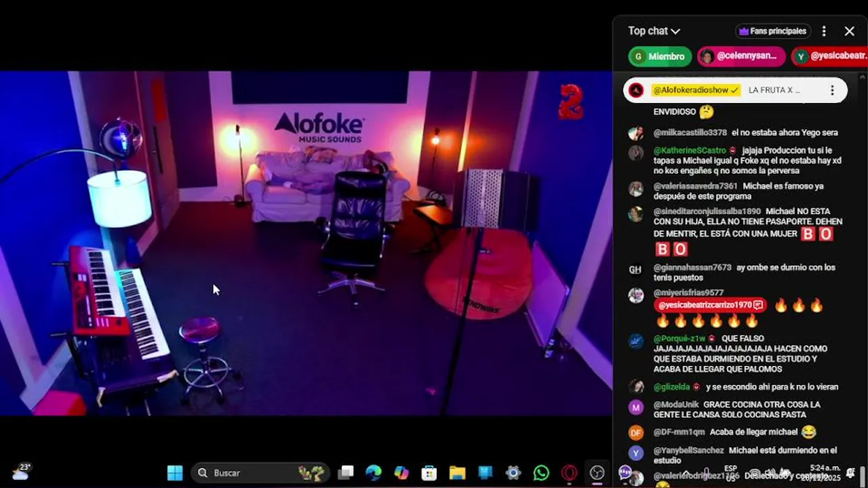This screenshot has width=868, height=488.
Task: Click @giannahassan7673 username
Action: [692, 268]
